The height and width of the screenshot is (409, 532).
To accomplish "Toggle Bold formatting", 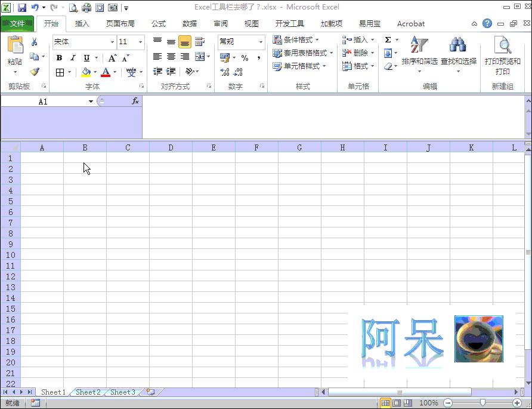I will (58, 58).
